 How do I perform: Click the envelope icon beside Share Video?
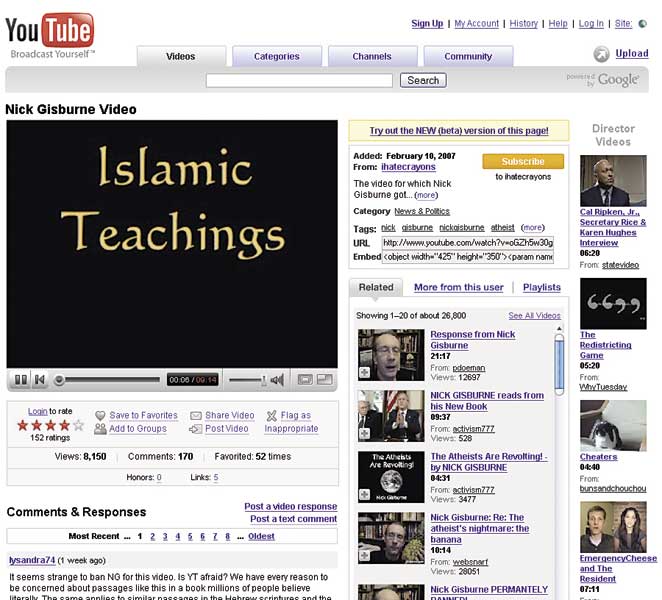click(195, 416)
